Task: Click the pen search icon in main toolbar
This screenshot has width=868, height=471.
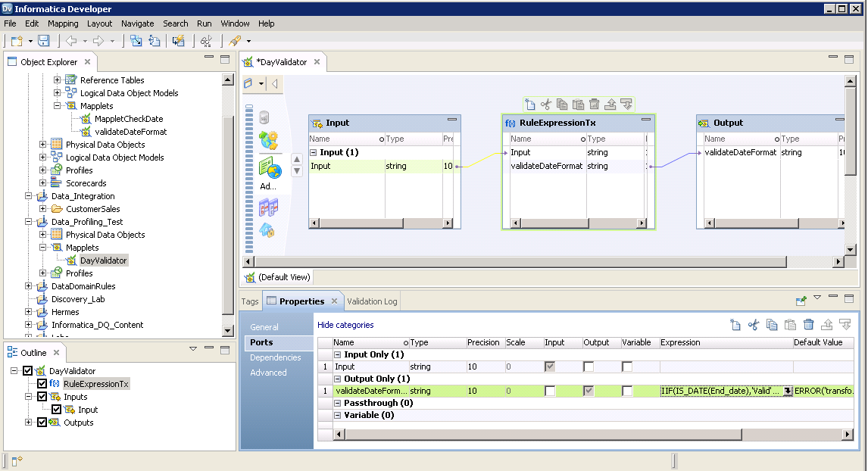Action: click(236, 40)
